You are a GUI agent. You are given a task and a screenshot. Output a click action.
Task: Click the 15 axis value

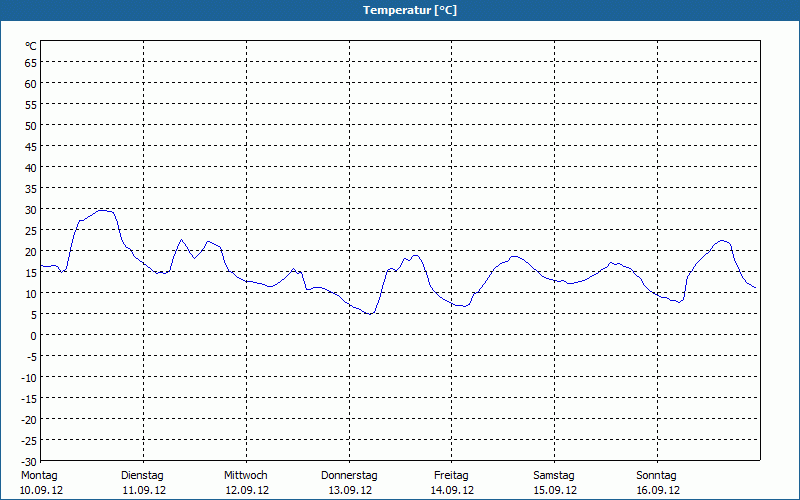click(x=31, y=273)
